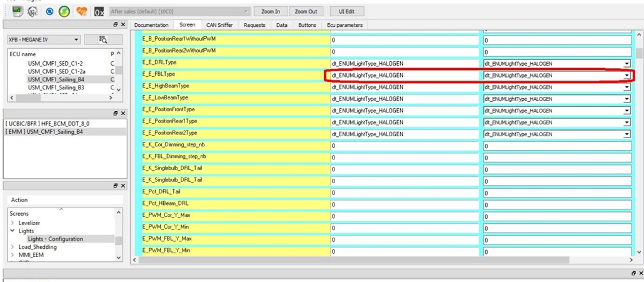Click the orange heartbeat icon
644x282 pixels.
82,12
